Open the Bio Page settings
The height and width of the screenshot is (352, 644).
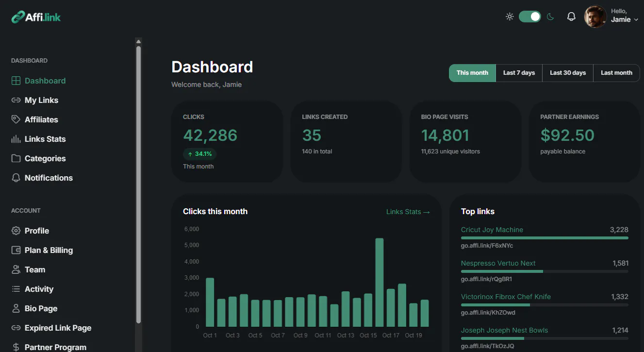41,308
